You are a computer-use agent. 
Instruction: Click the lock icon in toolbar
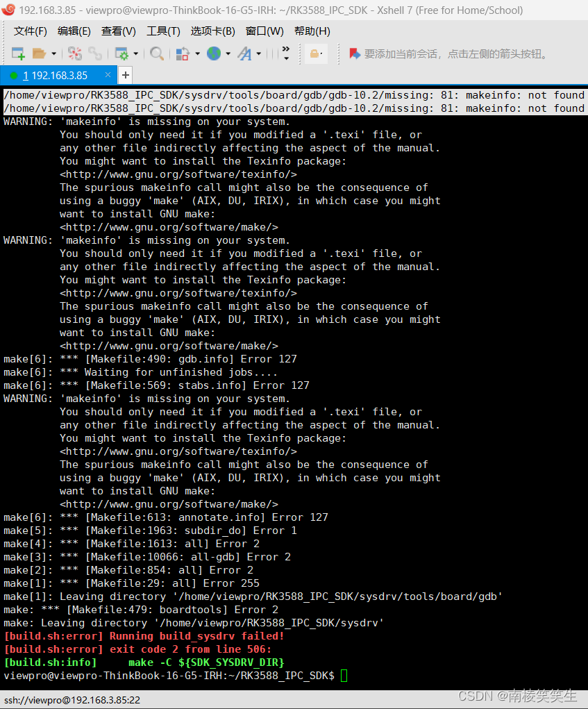pos(315,53)
